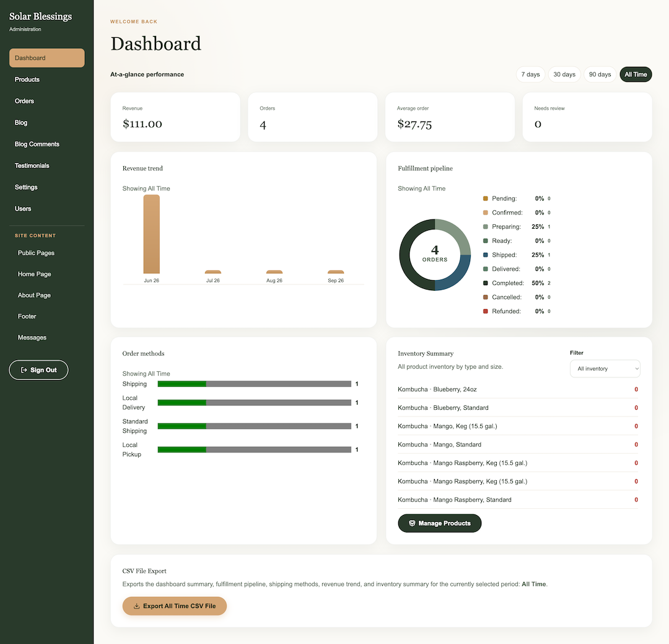Click 'Kombucha · Blueberry, 24oz' inventory row

[518, 389]
